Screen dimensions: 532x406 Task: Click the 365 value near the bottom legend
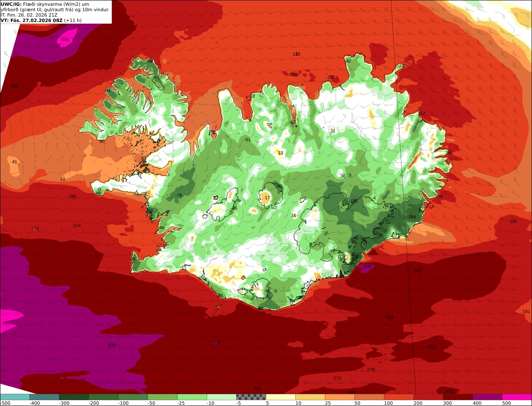pyautogui.click(x=257, y=389)
